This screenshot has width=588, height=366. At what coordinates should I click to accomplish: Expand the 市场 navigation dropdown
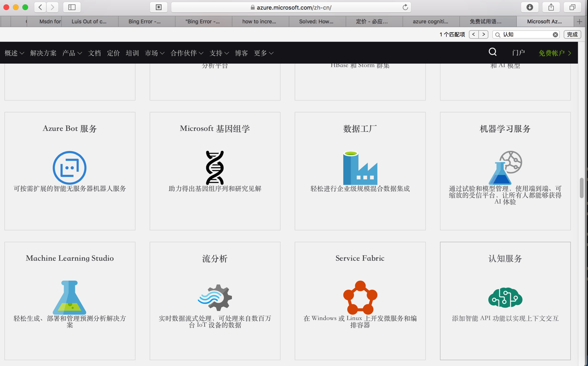pos(155,53)
